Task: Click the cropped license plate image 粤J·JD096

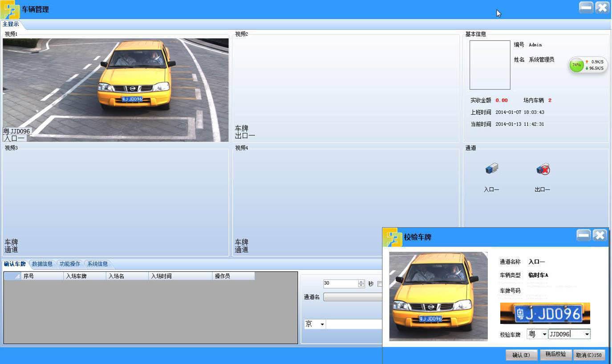Action: coord(545,313)
